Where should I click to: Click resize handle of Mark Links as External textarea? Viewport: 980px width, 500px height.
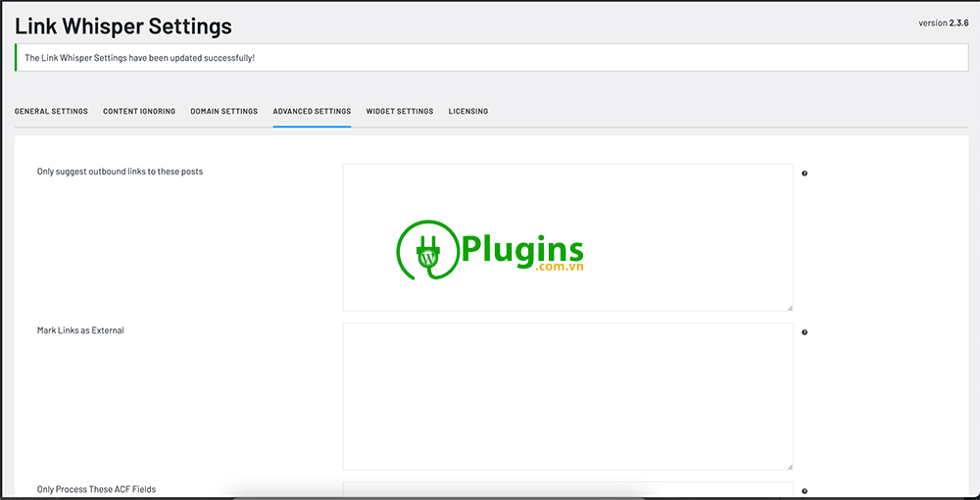(789, 466)
